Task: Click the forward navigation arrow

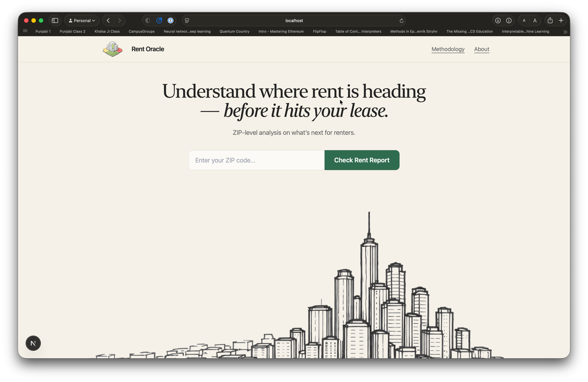Action: [120, 20]
